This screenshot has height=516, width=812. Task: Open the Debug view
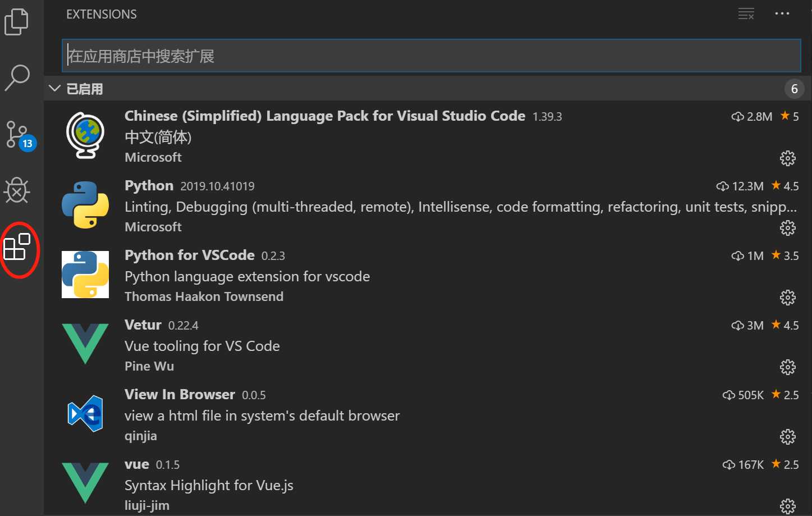coord(17,191)
